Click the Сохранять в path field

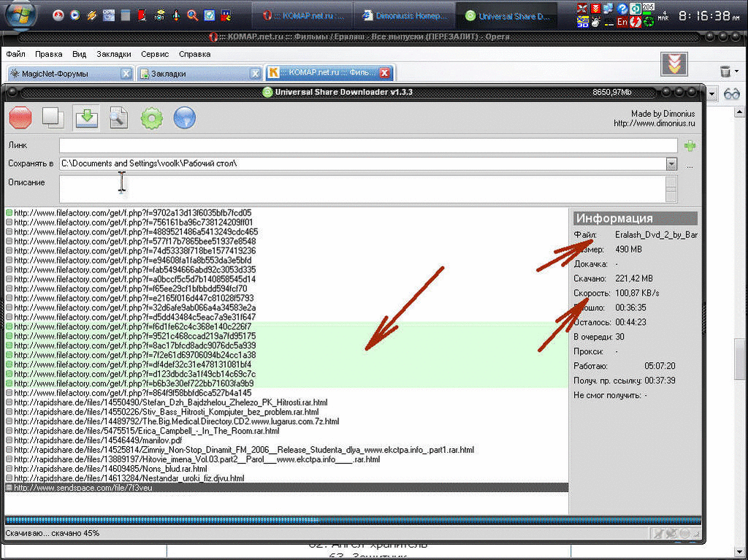point(362,164)
